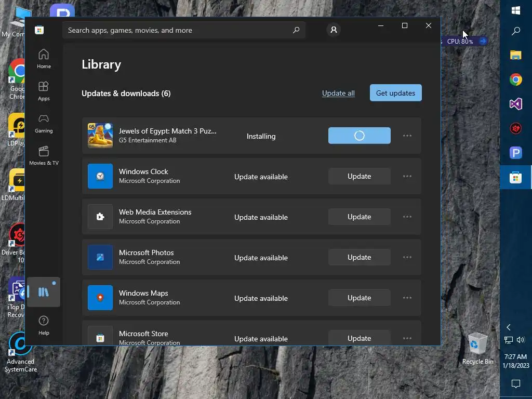The image size is (532, 399).
Task: Click the Microsoft Photos app icon
Action: pyautogui.click(x=100, y=257)
